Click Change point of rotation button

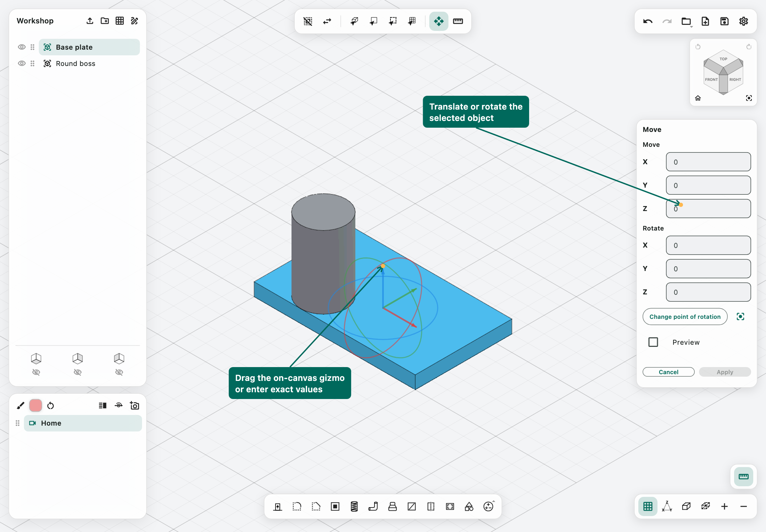tap(685, 317)
